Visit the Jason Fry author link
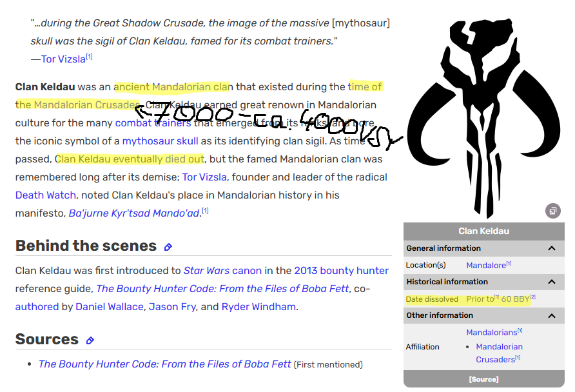Screen dimensions: 575x392 172,306
